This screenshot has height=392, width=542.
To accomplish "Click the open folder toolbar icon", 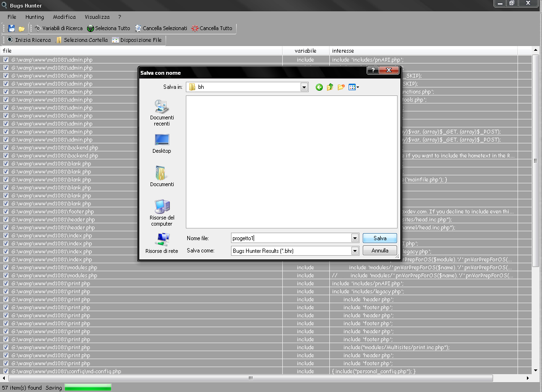I will tap(22, 28).
